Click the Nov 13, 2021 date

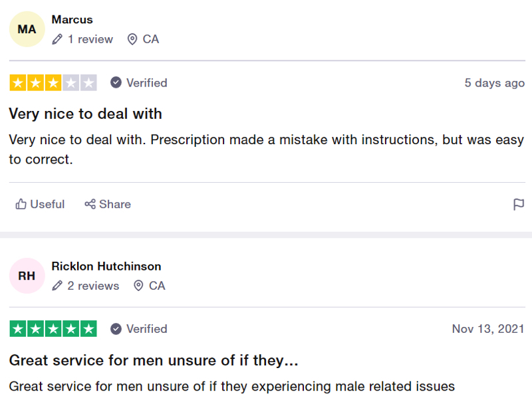488,329
